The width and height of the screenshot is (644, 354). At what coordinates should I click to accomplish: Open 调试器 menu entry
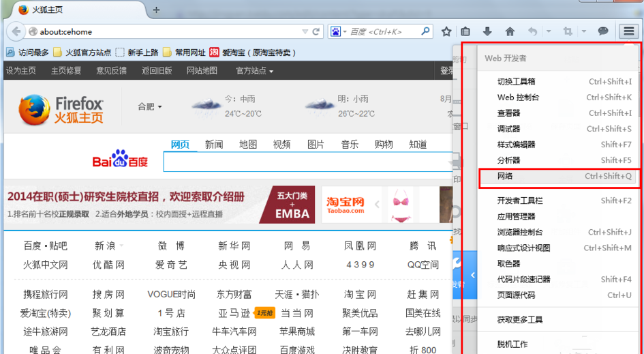click(x=559, y=129)
